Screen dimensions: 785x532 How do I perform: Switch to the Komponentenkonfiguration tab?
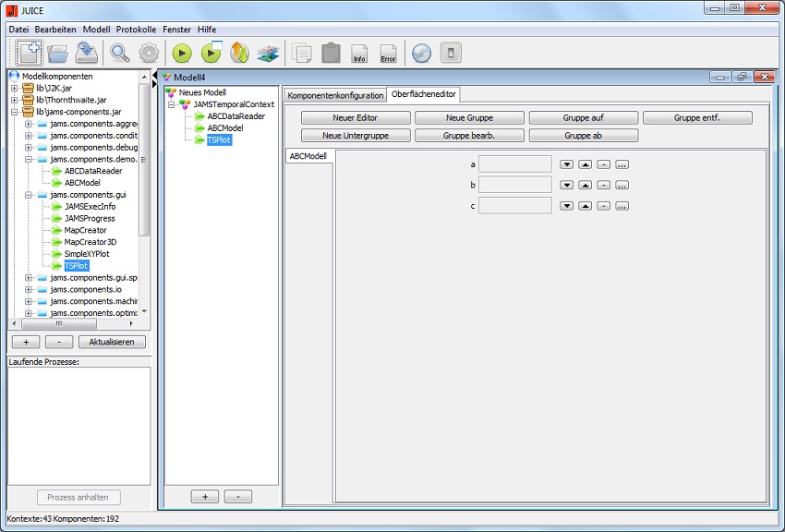335,95
